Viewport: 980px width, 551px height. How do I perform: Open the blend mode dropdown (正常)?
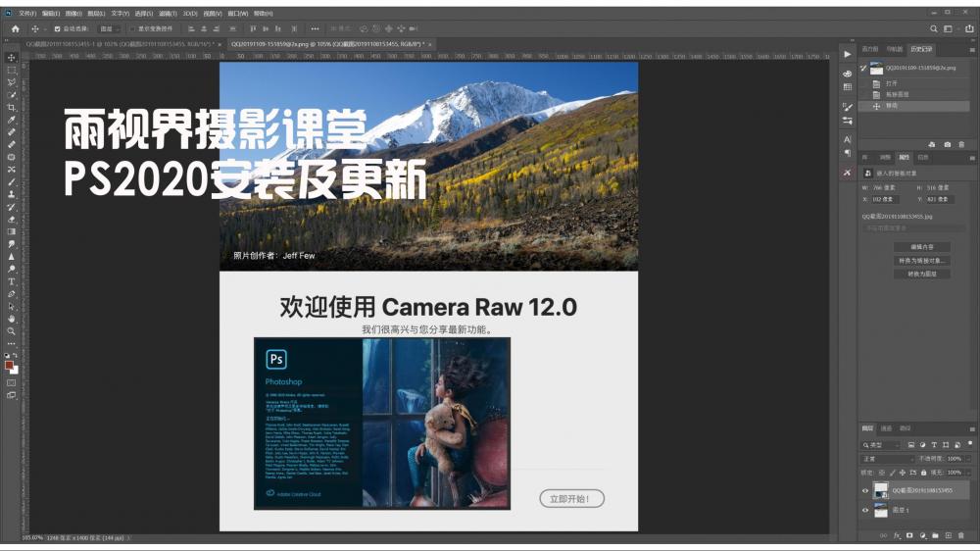pyautogui.click(x=888, y=459)
